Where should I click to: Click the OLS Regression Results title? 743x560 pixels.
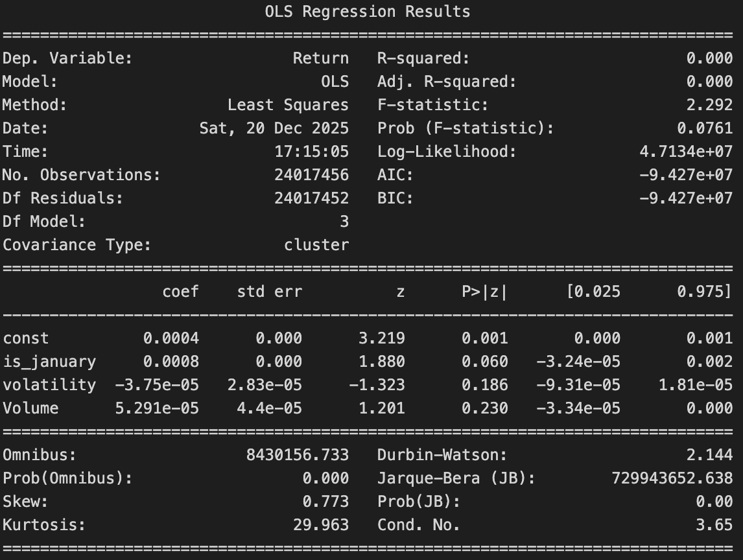coord(368,12)
